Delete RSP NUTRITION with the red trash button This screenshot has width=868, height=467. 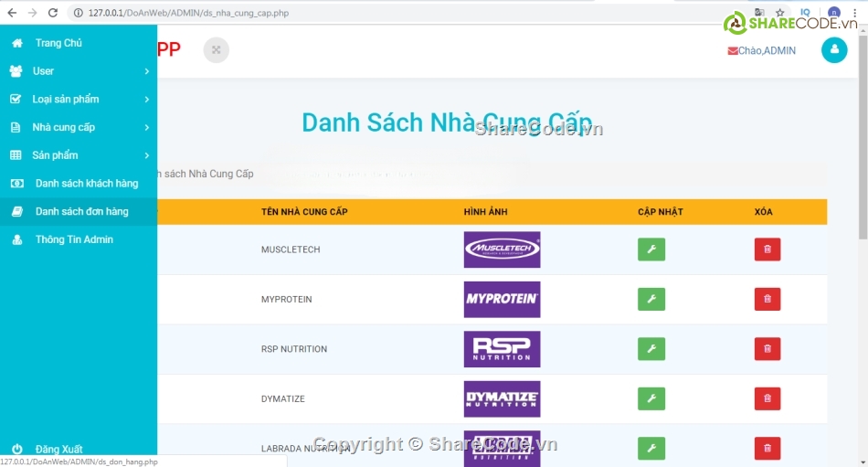tap(767, 349)
